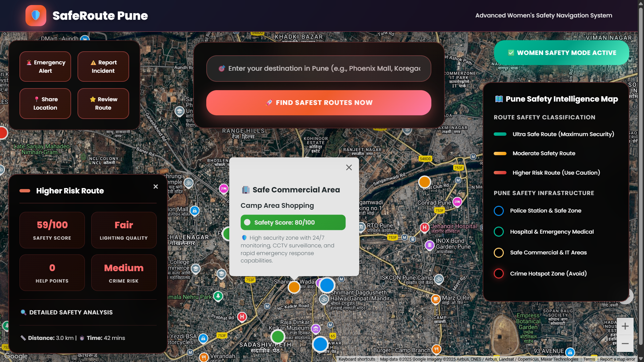644x362 pixels.
Task: Click the SafeRoute Pune shield logo
Action: click(36, 15)
